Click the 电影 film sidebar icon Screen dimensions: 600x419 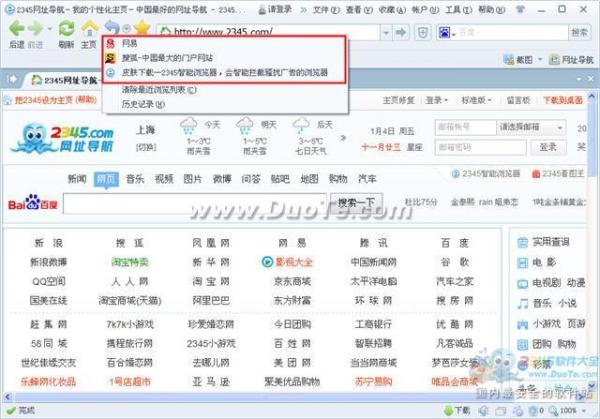point(522,263)
